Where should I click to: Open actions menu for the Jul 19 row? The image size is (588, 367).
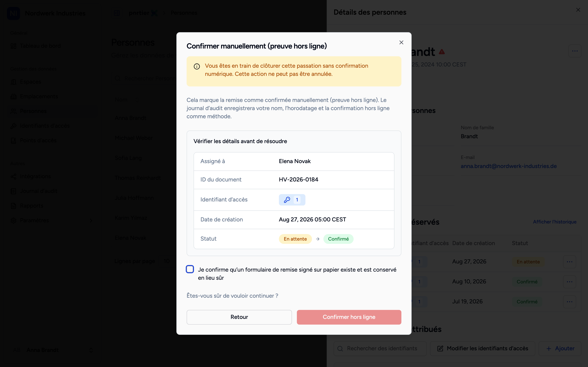tap(570, 302)
